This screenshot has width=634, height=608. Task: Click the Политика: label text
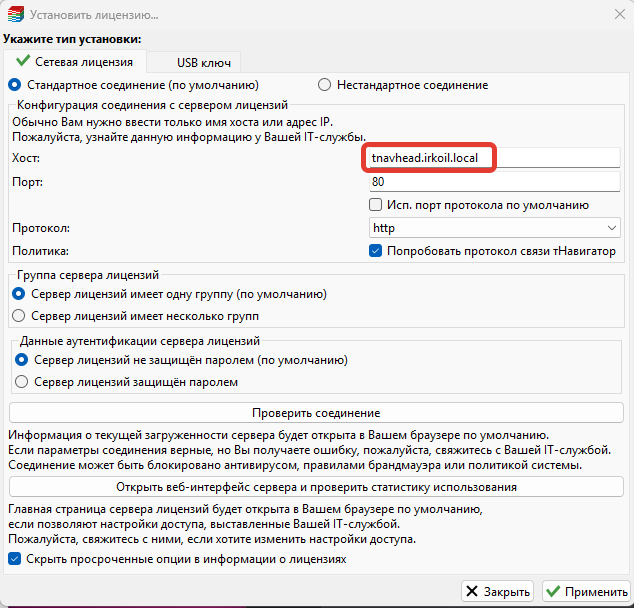pos(40,251)
